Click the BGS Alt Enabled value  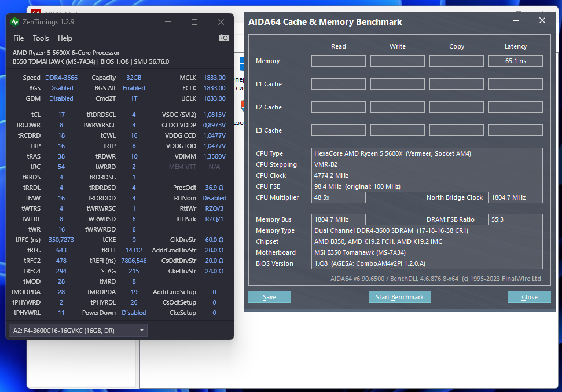[134, 88]
